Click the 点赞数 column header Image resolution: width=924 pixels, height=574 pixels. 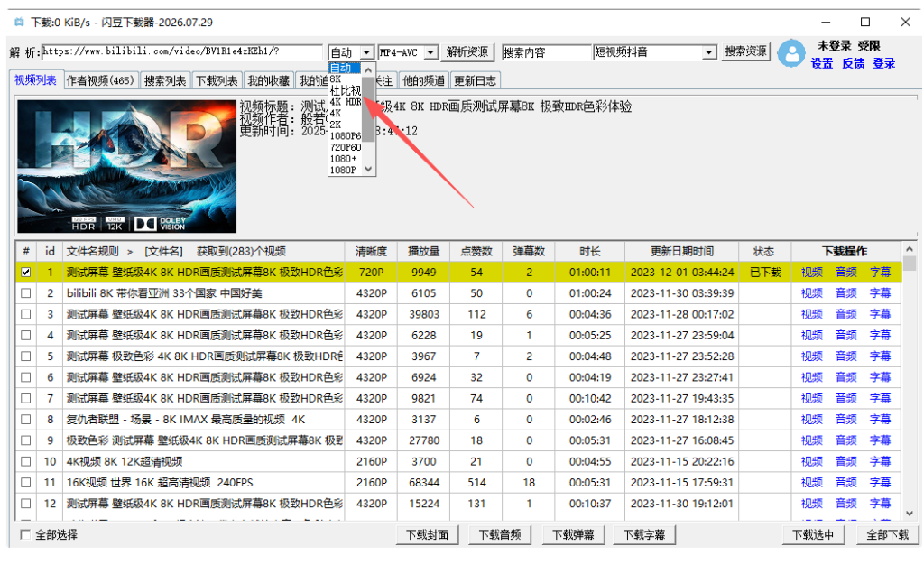click(x=476, y=251)
